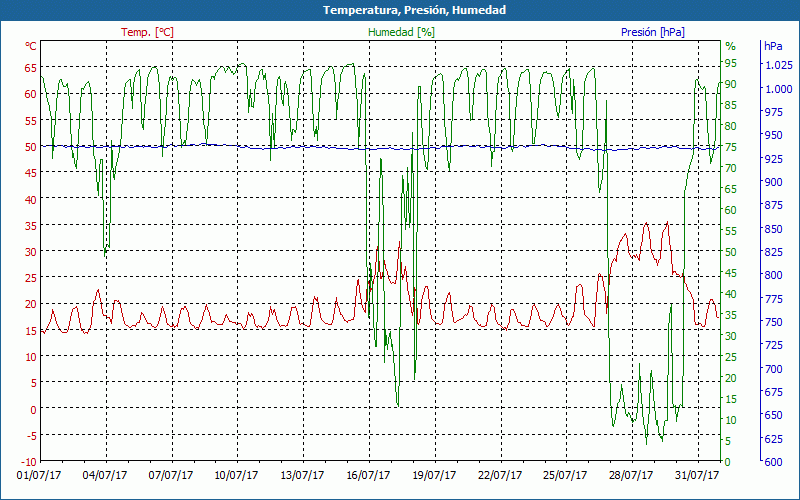
Task: Click the '°C' unit label on temperature axis
Action: coord(31,46)
